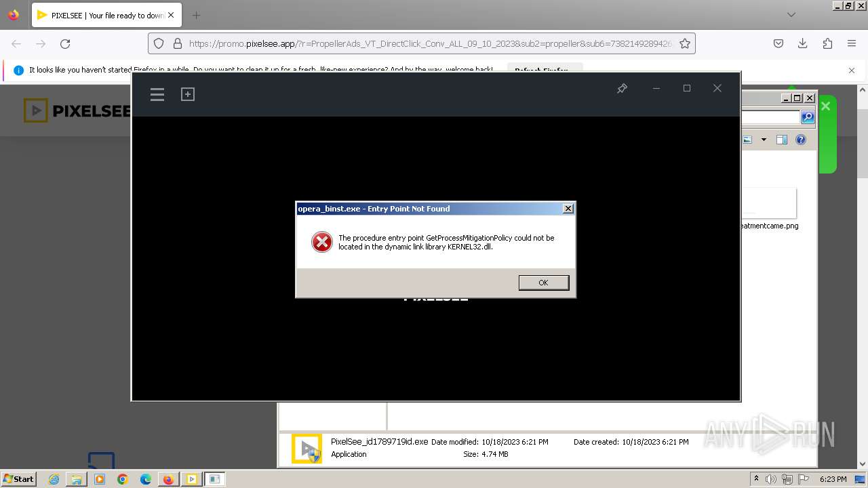Launch Google Chrome from taskbar
Screen dimensions: 868x488
click(x=123, y=479)
